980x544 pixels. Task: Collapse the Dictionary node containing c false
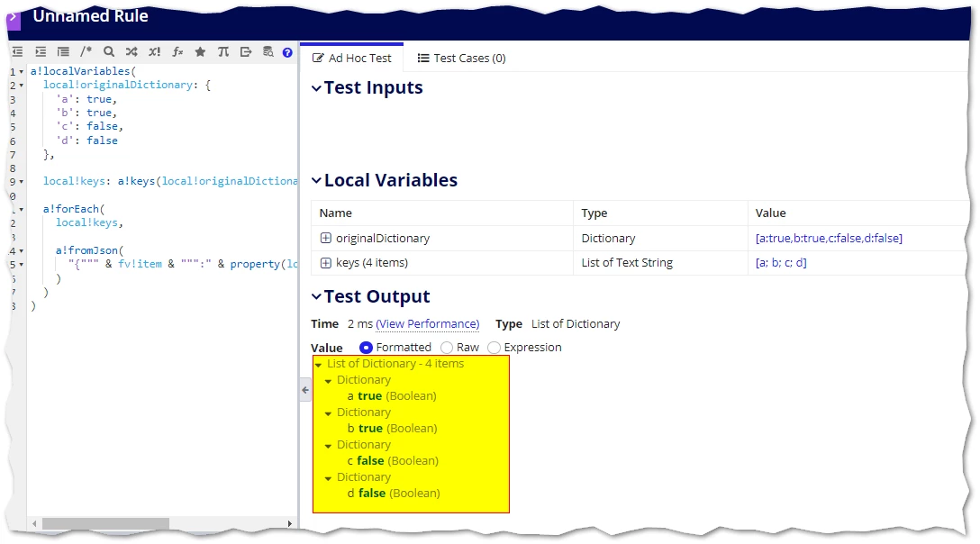(x=328, y=446)
